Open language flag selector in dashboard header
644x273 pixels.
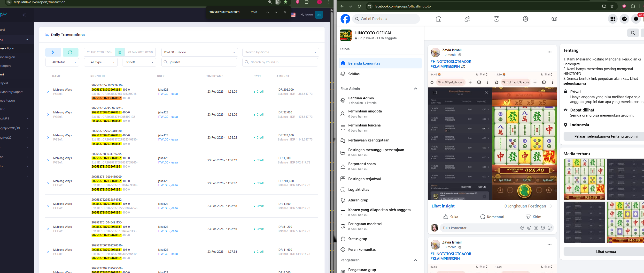(294, 15)
